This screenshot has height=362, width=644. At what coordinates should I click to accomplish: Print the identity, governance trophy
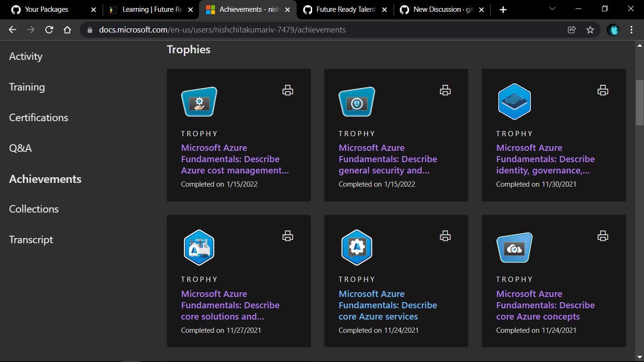pyautogui.click(x=603, y=90)
